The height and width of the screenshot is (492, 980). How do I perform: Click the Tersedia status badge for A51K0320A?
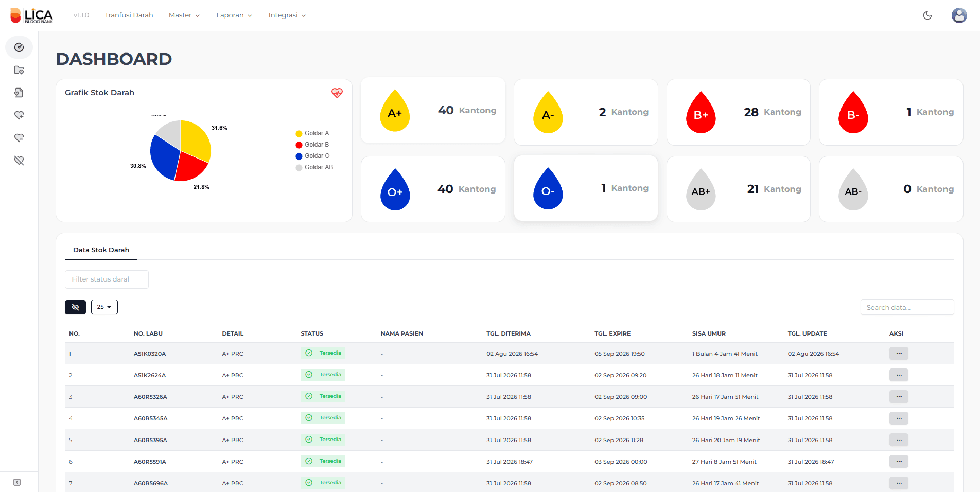[323, 353]
